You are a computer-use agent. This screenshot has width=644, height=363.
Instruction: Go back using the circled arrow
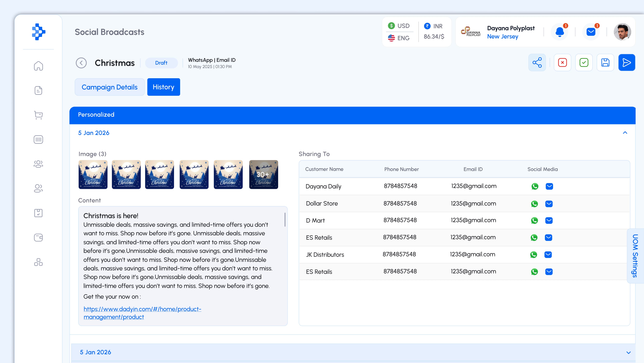81,63
